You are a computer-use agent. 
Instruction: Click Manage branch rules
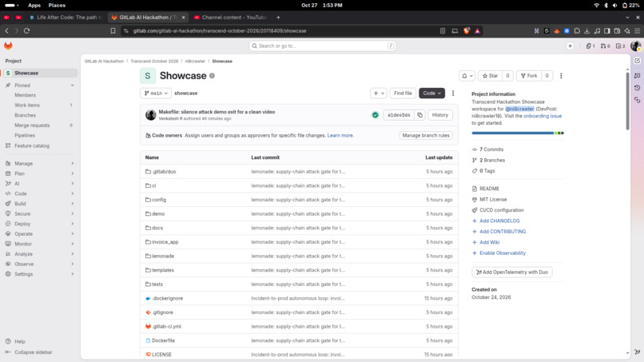pyautogui.click(x=426, y=136)
